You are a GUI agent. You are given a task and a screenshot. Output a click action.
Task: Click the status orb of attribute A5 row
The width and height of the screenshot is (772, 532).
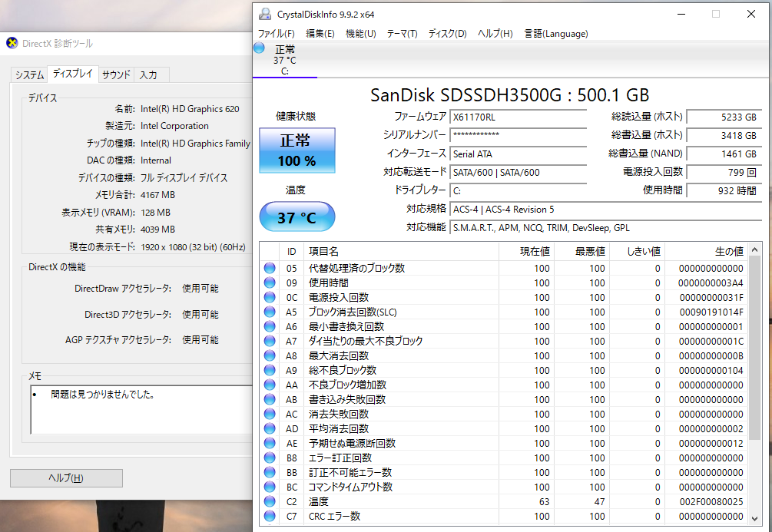(x=270, y=312)
